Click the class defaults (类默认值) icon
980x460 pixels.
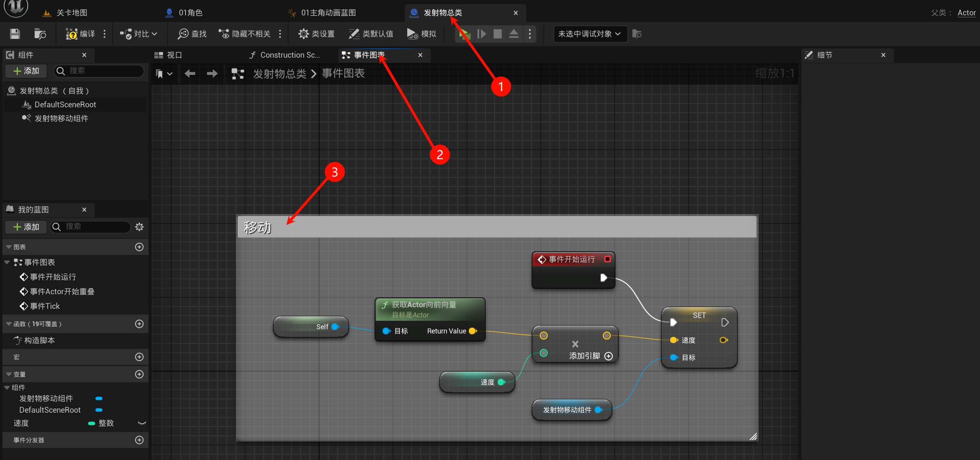[354, 34]
